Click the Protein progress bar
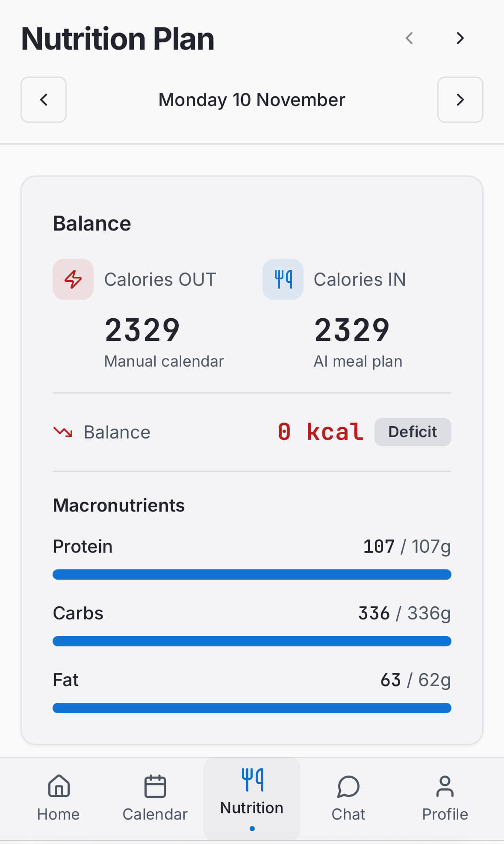 point(252,575)
